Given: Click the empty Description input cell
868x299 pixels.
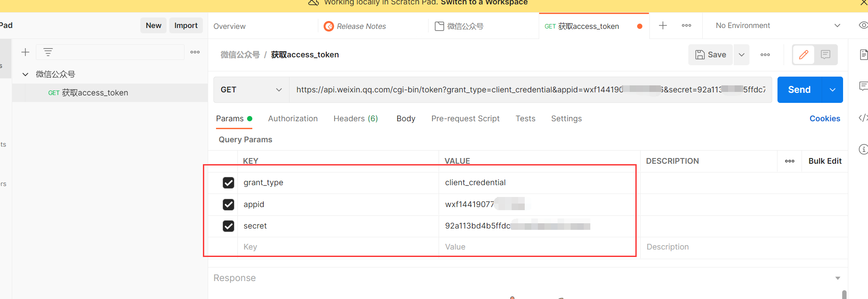Looking at the screenshot, I should (x=744, y=247).
